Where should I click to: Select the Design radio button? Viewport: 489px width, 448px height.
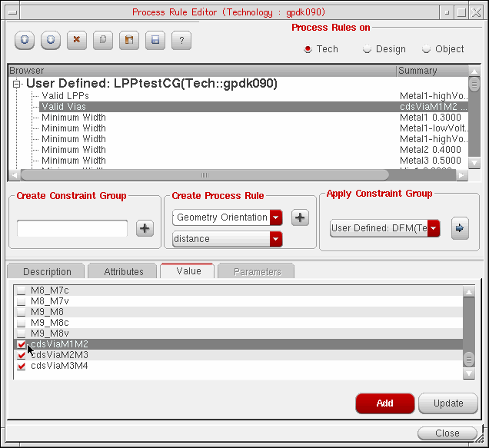pos(368,49)
